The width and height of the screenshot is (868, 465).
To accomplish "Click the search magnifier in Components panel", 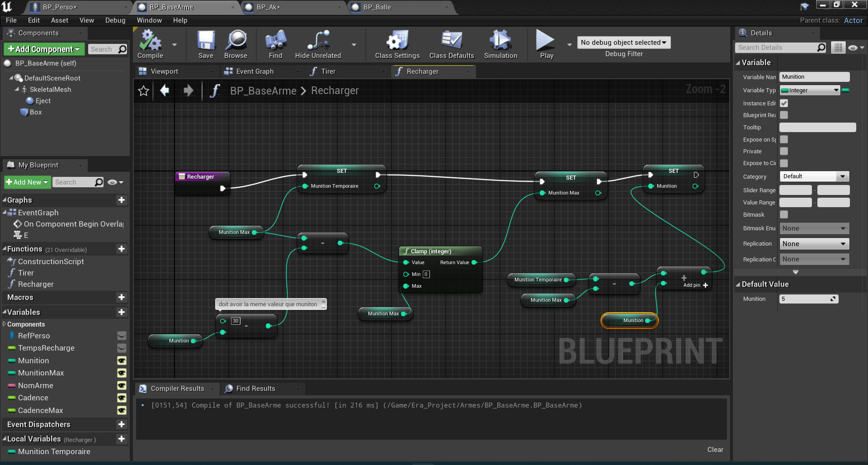I will [x=122, y=49].
